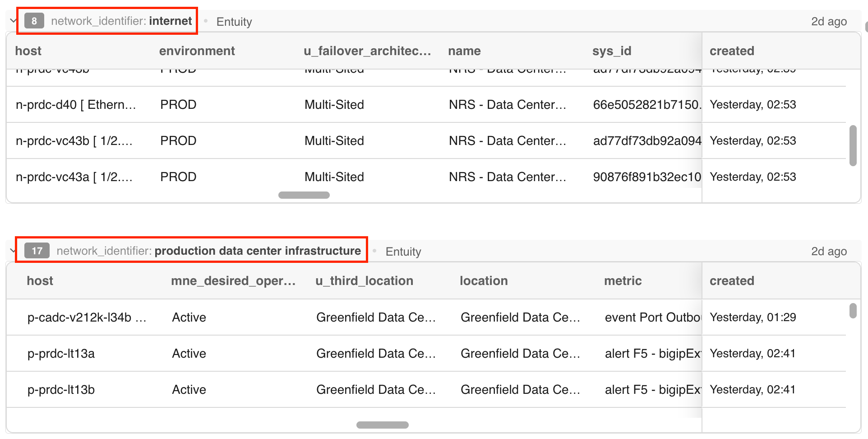Sort by u_third_location column header
The width and height of the screenshot is (868, 439).
pos(364,281)
